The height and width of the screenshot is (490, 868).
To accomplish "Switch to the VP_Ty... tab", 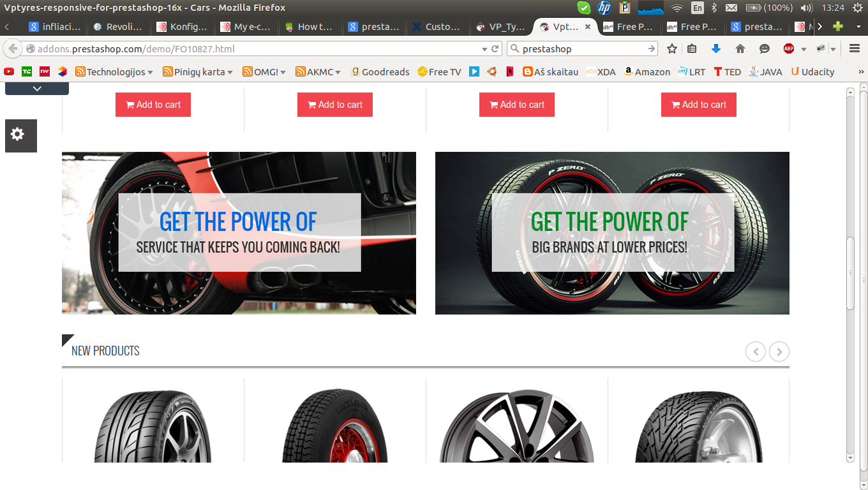I will pyautogui.click(x=502, y=27).
